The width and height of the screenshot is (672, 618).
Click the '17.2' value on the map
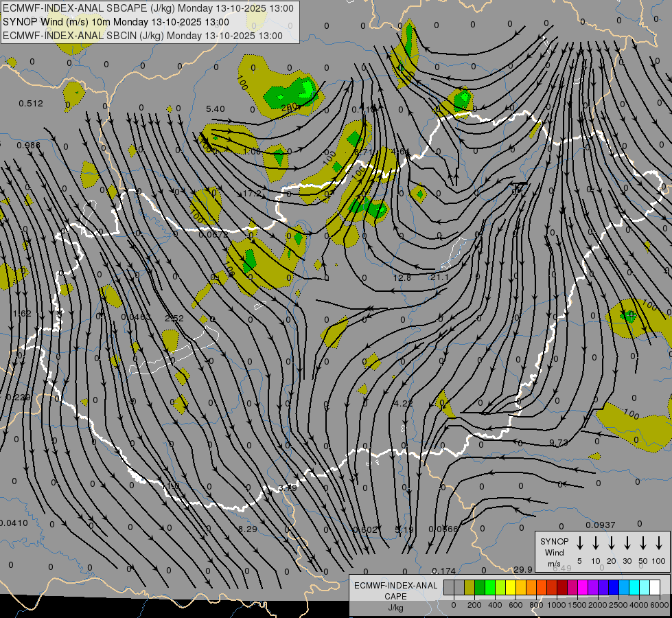coord(252,194)
